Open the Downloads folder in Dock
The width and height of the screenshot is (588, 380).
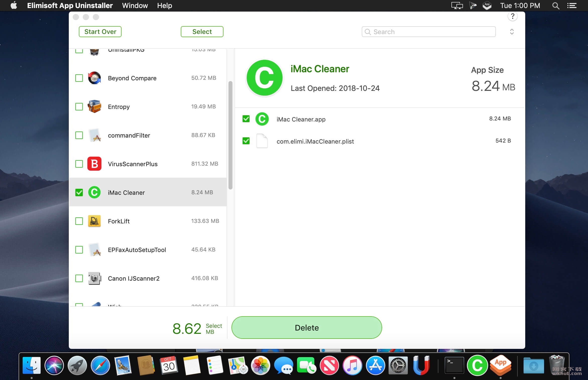coord(534,365)
